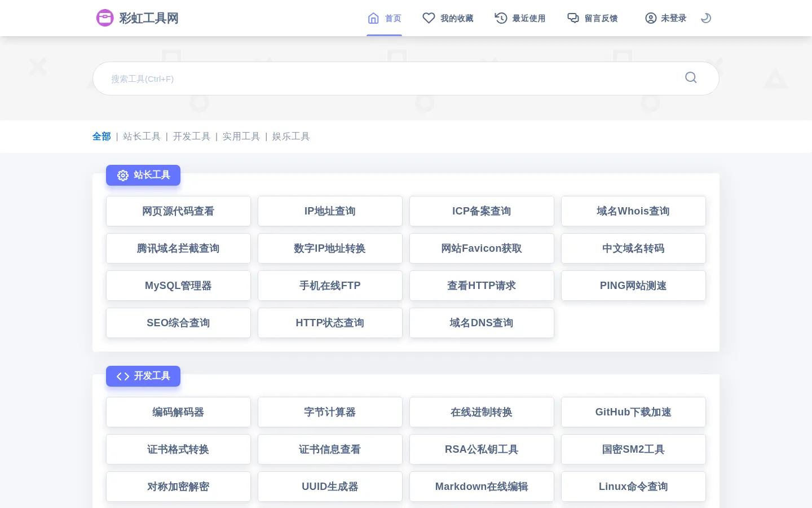The height and width of the screenshot is (508, 812).
Task: Open the IP地址查询 tool
Action: 330,211
